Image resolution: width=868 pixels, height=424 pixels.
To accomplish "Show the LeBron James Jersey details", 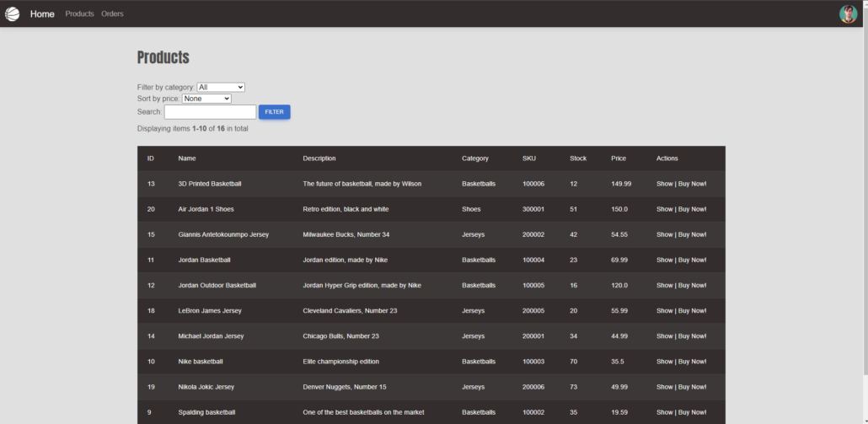I will 664,311.
